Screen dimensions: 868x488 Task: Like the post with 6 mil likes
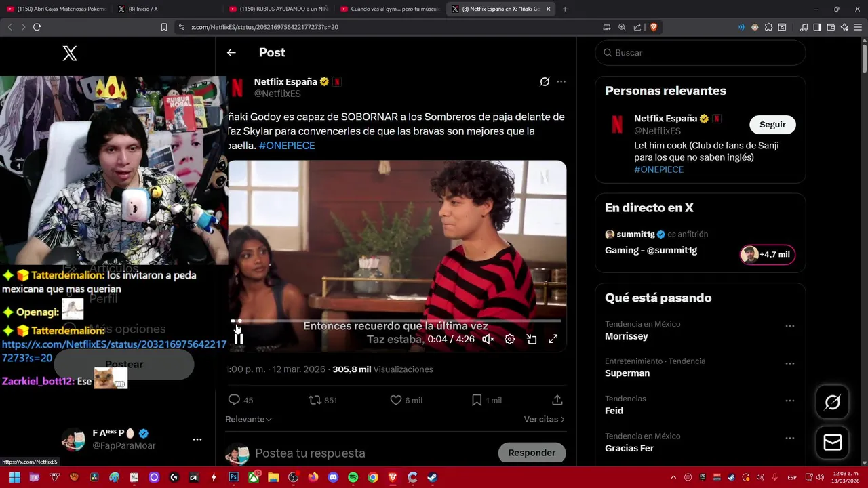tap(406, 400)
